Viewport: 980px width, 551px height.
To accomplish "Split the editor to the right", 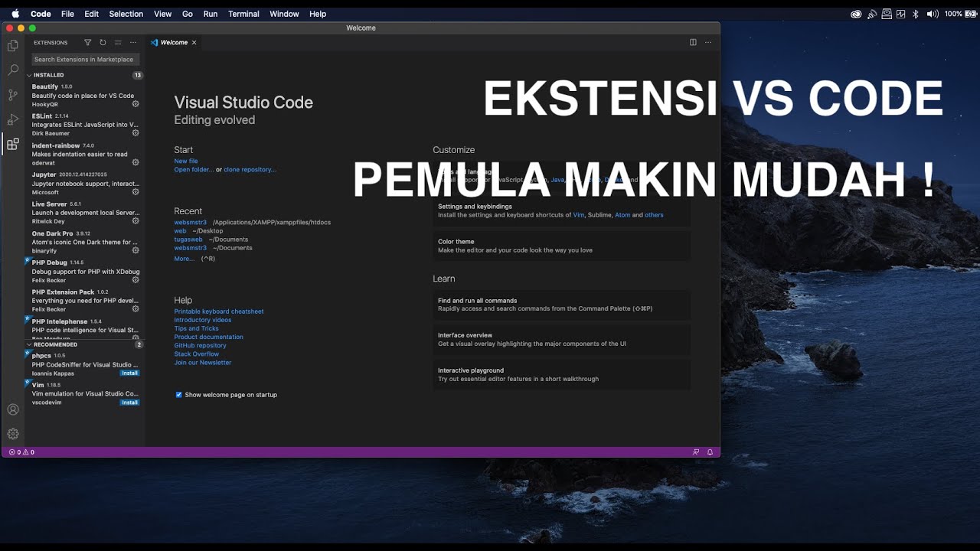I will pyautogui.click(x=693, y=43).
